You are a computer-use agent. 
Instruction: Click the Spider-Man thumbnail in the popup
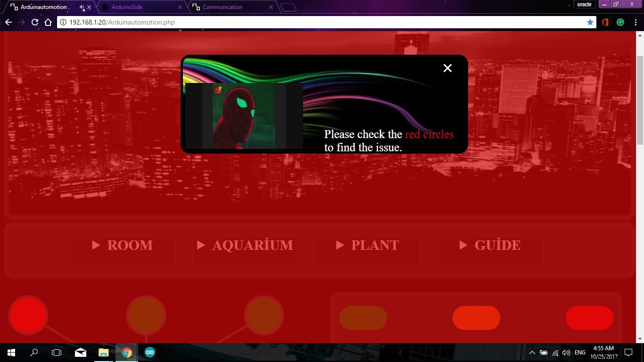click(244, 116)
